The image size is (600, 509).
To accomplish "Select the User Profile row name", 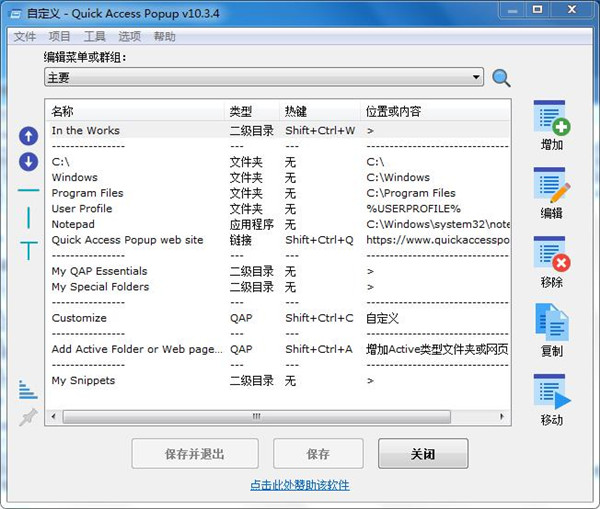I will pos(82,209).
